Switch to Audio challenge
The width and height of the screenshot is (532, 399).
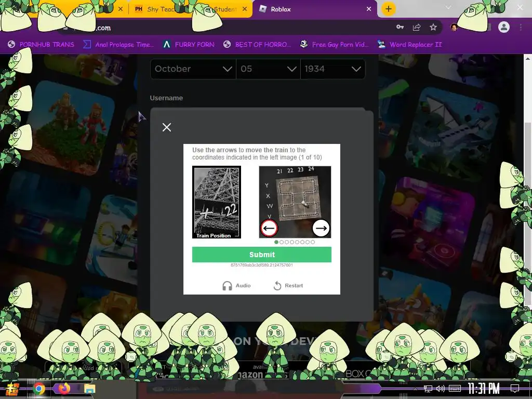236,286
